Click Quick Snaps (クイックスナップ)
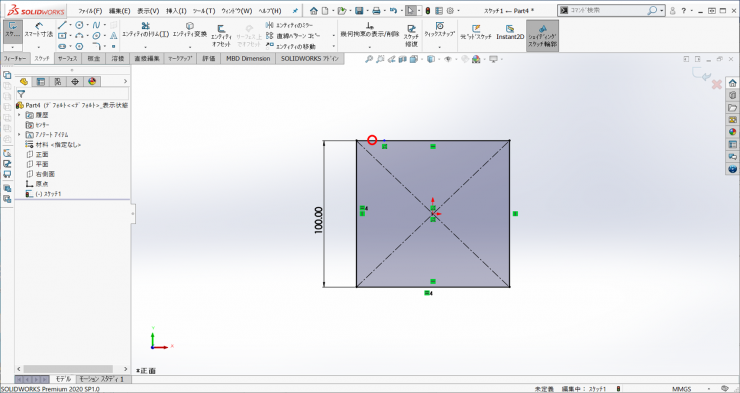 (439, 30)
